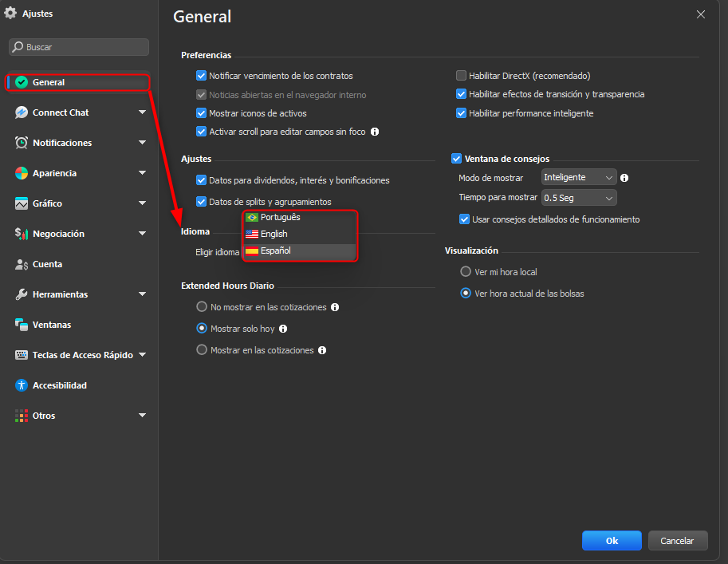728x564 pixels.
Task: Select Mostrar solo hoy radio button
Action: click(x=202, y=329)
